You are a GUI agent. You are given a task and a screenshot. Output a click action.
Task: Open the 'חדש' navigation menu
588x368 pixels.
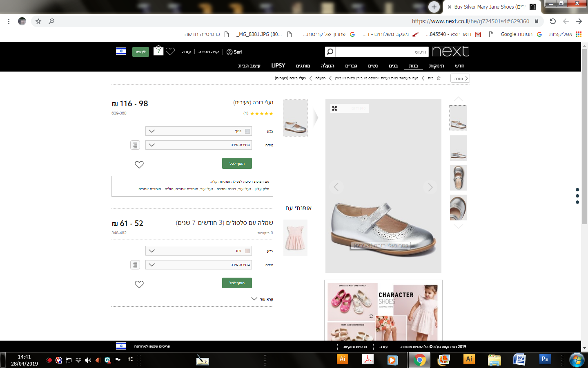(x=460, y=66)
